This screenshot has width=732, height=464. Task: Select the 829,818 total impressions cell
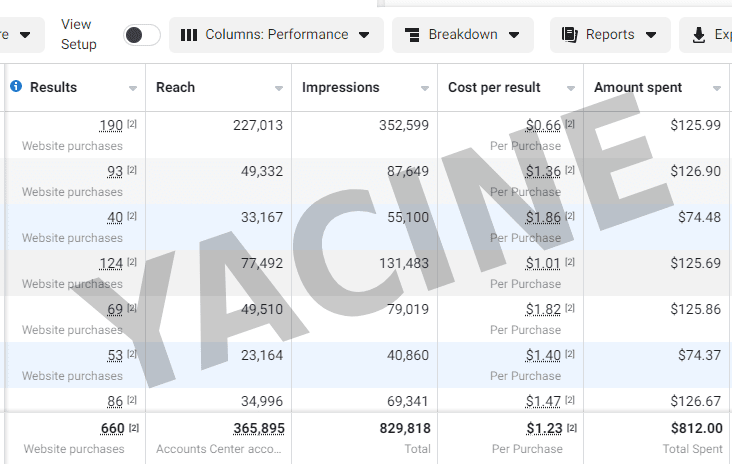pos(405,428)
